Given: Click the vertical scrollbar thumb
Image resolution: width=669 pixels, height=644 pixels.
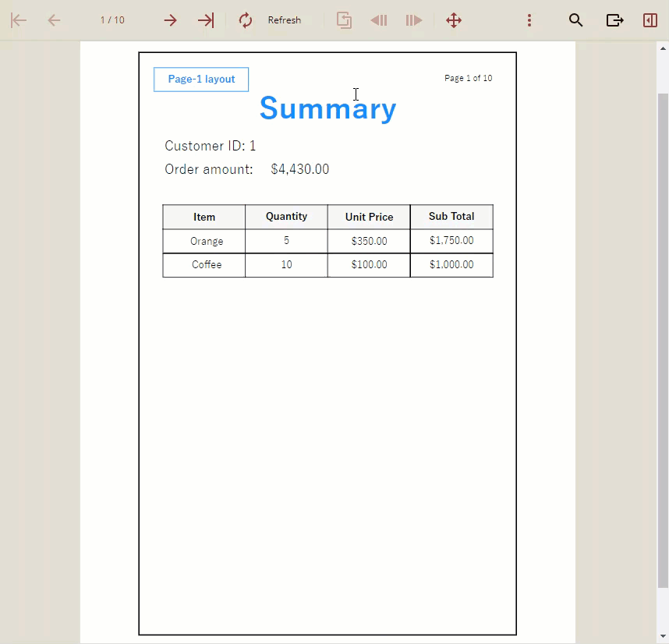Looking at the screenshot, I should 663,341.
